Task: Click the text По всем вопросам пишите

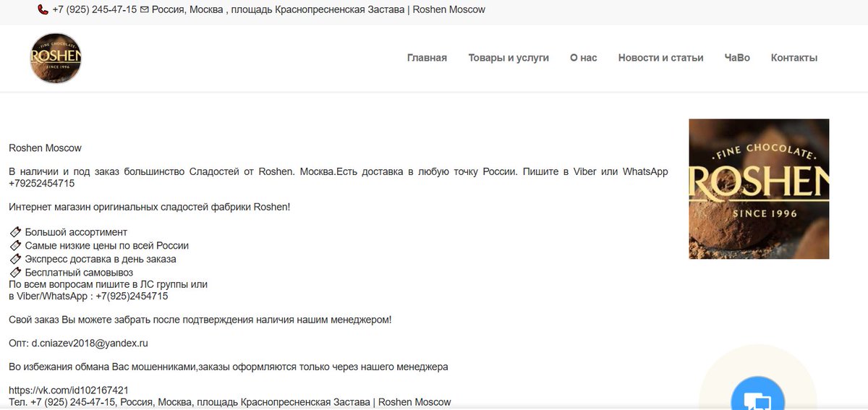Action: [108, 284]
